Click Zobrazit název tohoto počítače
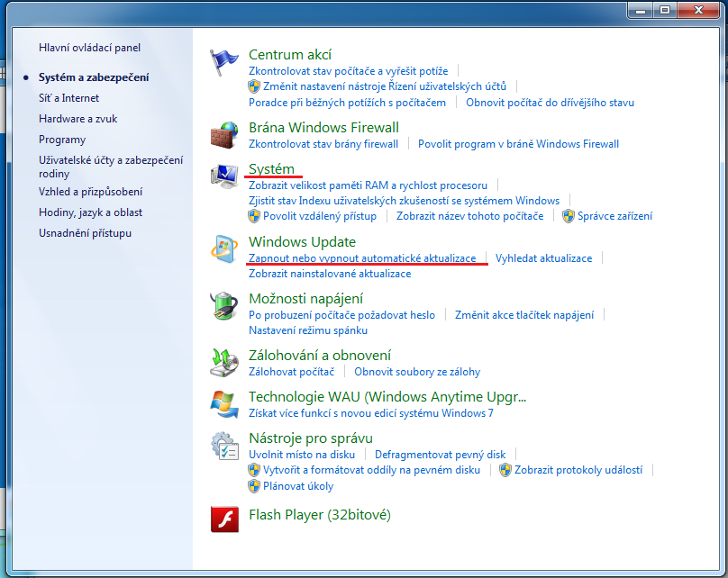 (x=469, y=216)
